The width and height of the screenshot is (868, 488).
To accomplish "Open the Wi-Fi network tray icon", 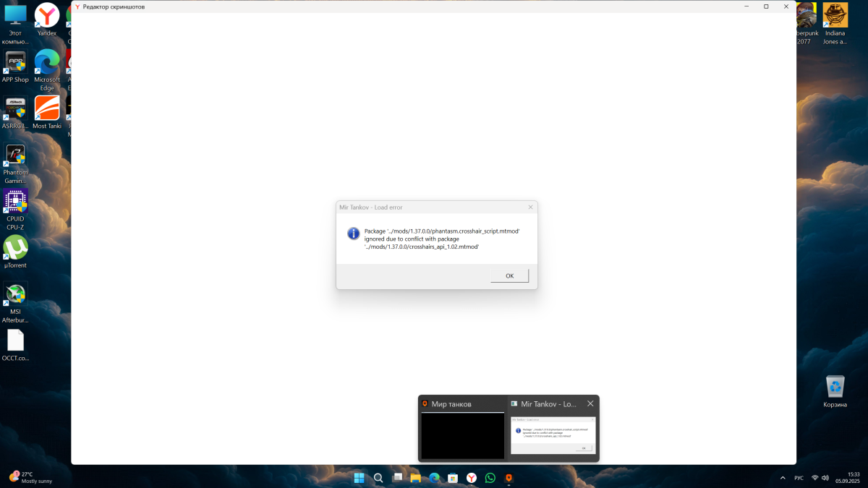I will 815,478.
